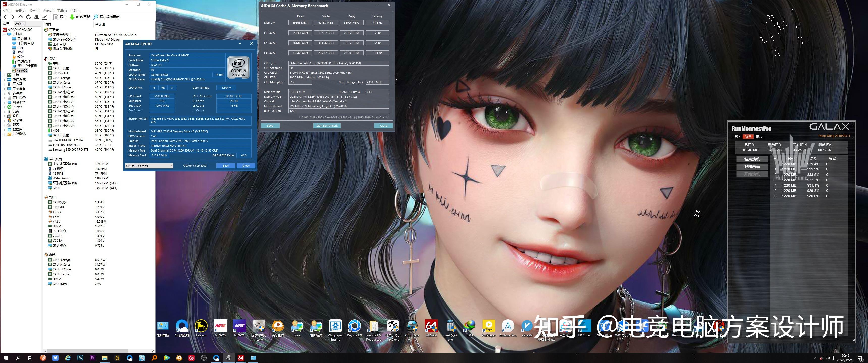This screenshot has height=363, width=868.
Task: Open the AIDA64 desktop shortcut icon
Action: tap(431, 329)
